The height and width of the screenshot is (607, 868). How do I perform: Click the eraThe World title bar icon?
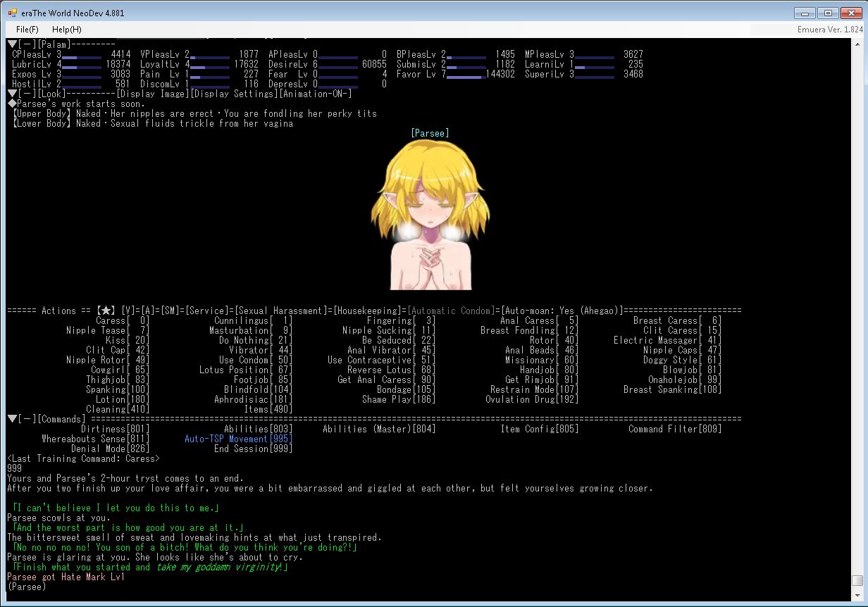pyautogui.click(x=13, y=13)
